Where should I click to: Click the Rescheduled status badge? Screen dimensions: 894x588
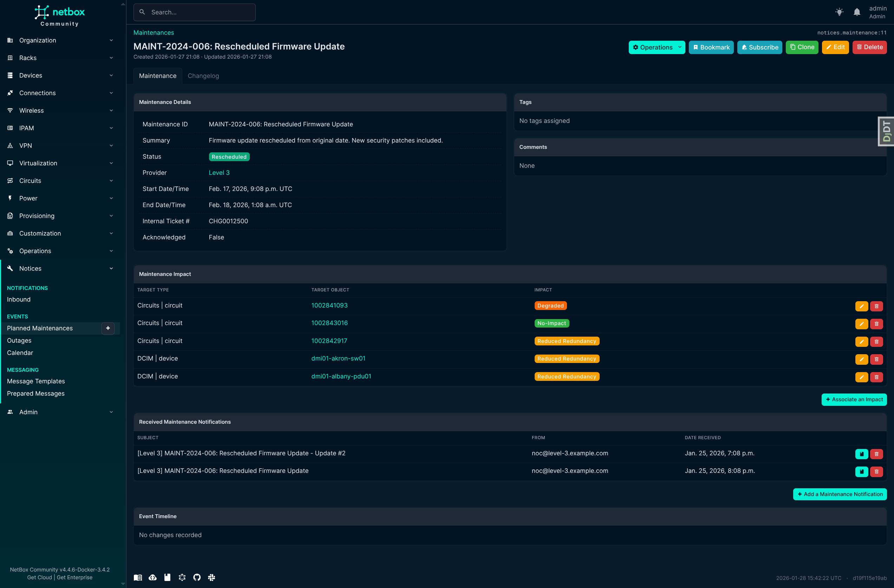point(229,157)
